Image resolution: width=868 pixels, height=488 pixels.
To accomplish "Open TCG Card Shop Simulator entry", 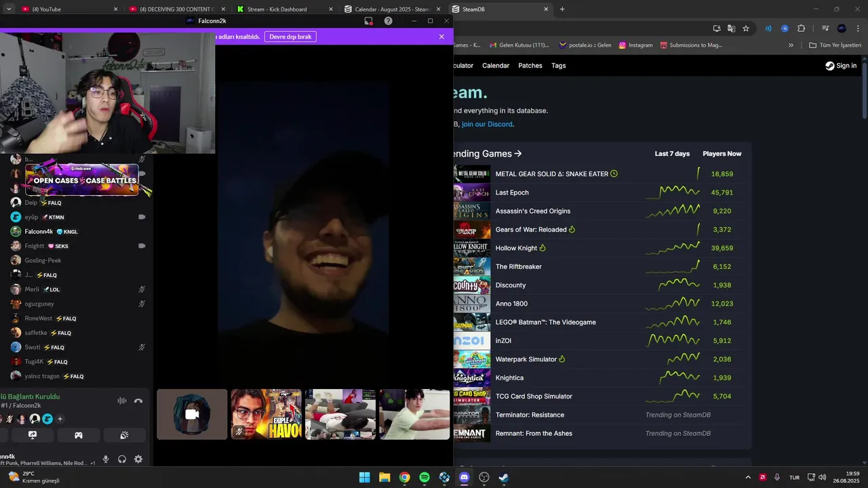I will click(534, 396).
